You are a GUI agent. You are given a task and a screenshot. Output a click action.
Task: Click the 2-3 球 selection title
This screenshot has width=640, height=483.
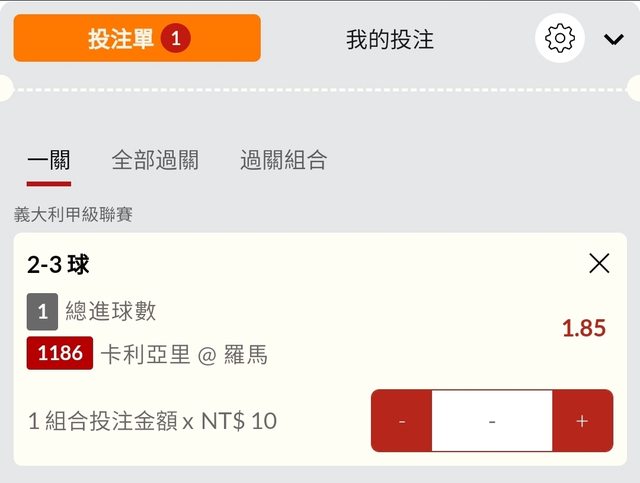click(x=58, y=265)
